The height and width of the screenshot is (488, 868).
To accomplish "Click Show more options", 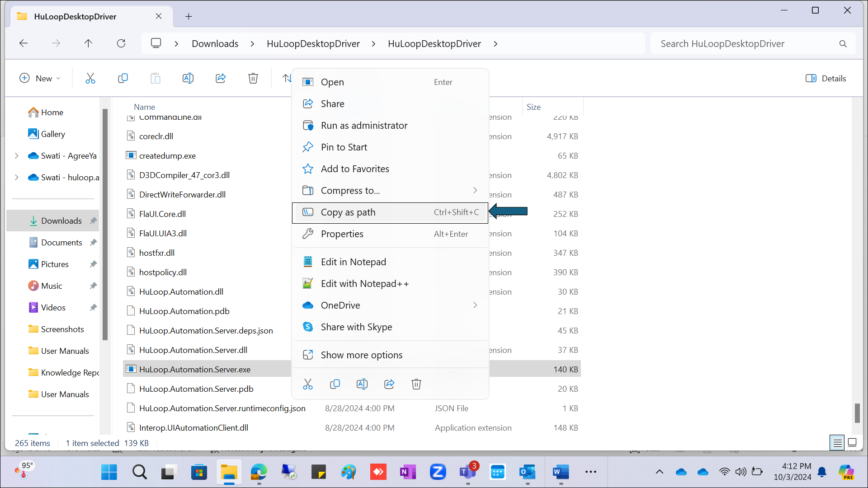I will 361,355.
